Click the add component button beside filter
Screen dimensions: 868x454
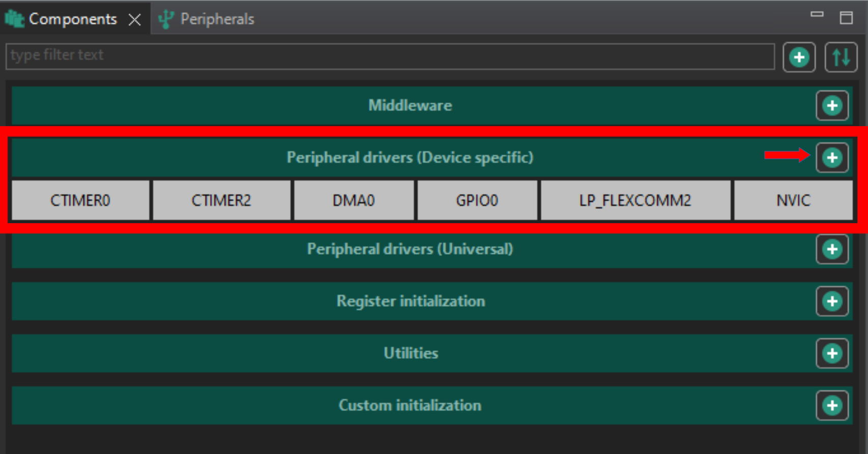coord(799,57)
